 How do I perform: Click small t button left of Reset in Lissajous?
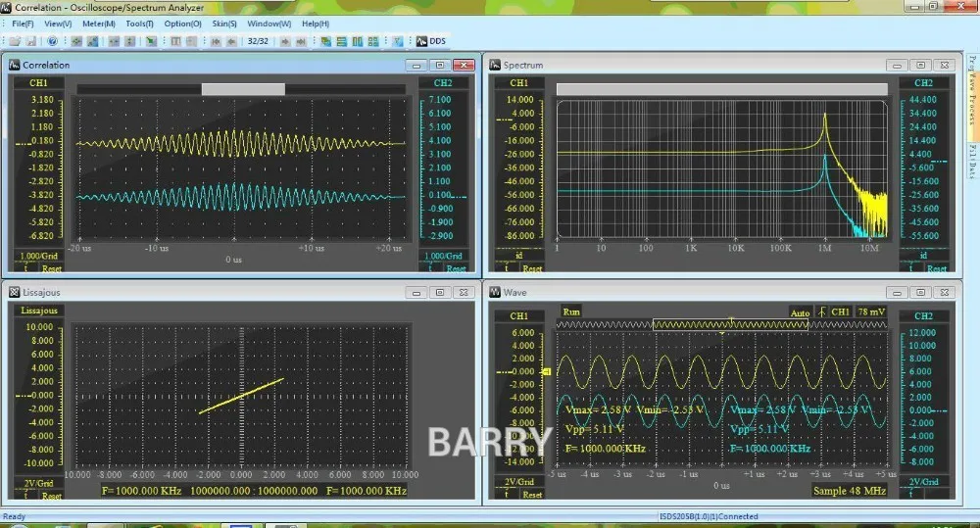26,496
